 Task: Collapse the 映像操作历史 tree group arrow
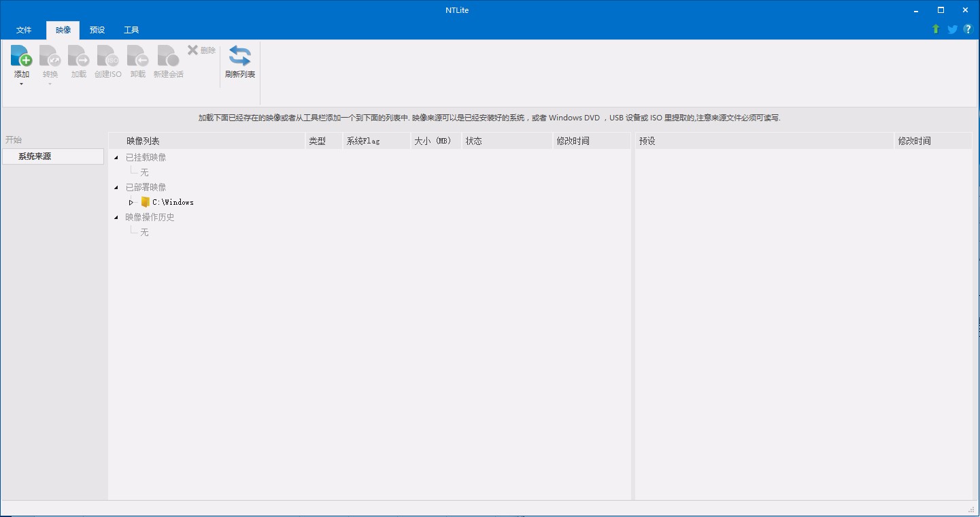pos(116,217)
